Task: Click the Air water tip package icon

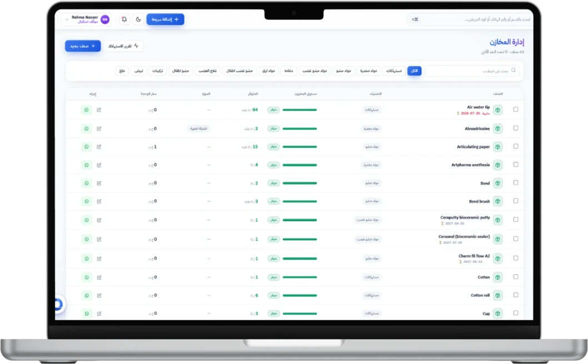Action: (497, 110)
